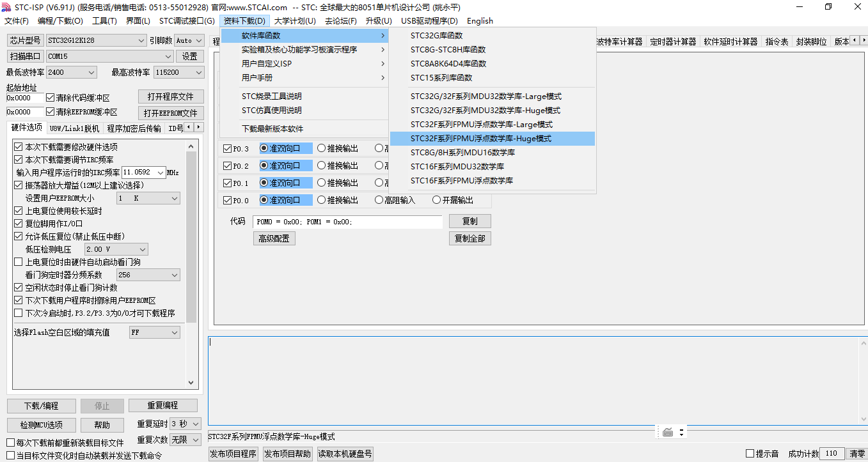The width and height of the screenshot is (868, 462).
Task: Switch interface via English menu item
Action: (x=480, y=20)
